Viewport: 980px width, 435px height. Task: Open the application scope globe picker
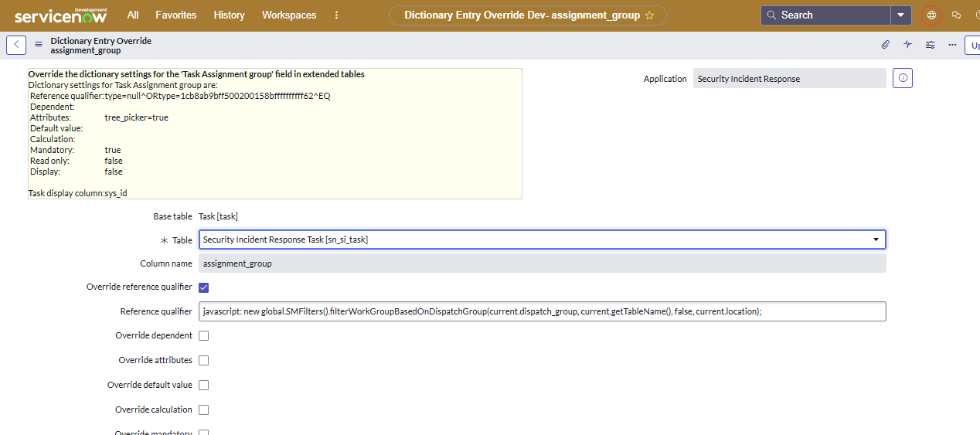tap(931, 15)
